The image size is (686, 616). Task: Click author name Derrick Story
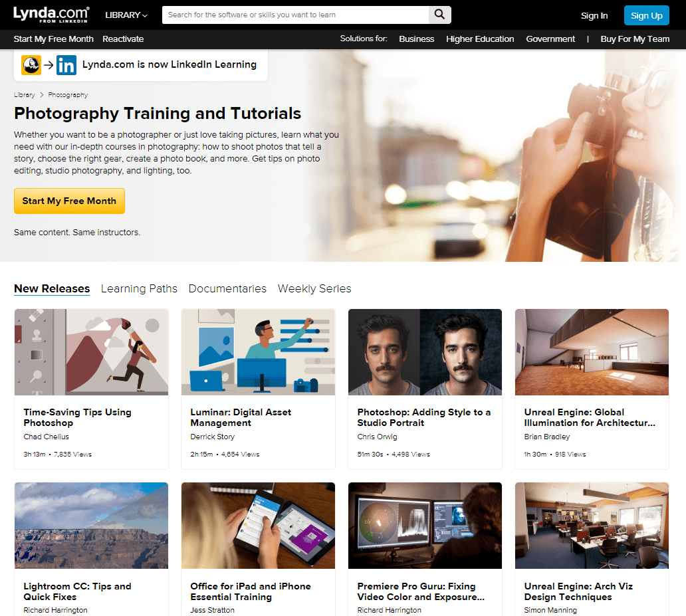212,437
